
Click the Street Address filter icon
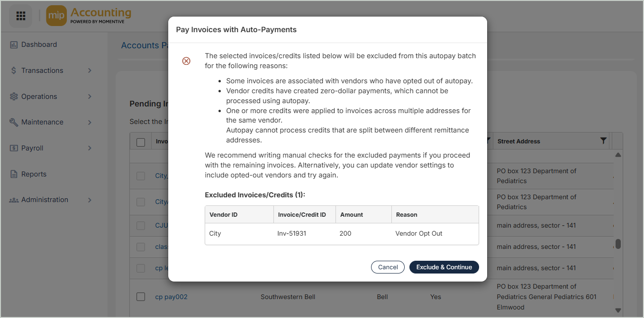(x=603, y=141)
